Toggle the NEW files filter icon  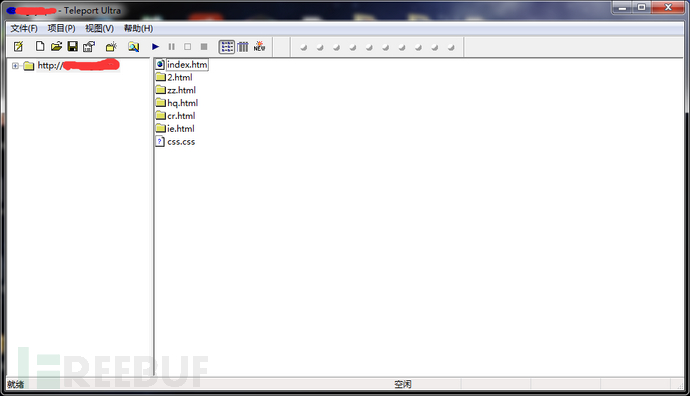[x=260, y=46]
